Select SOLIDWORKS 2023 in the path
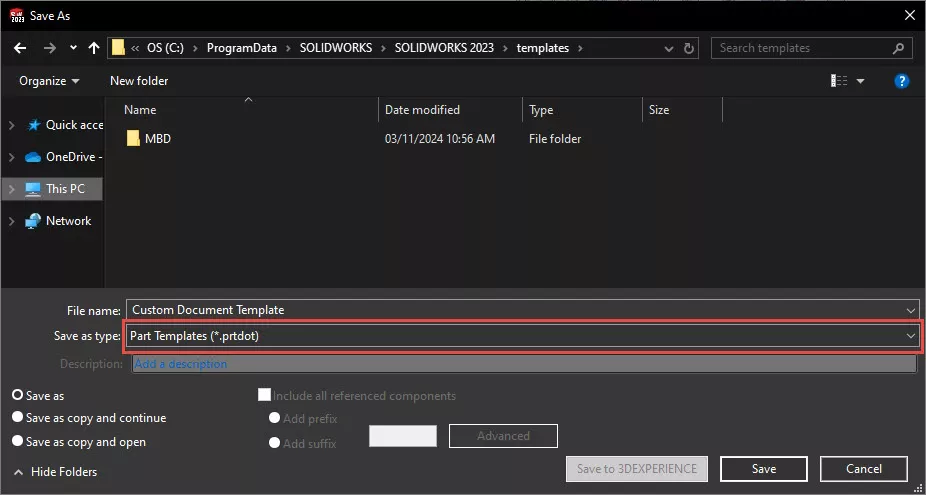Screen dimensions: 926x495 [x=444, y=48]
